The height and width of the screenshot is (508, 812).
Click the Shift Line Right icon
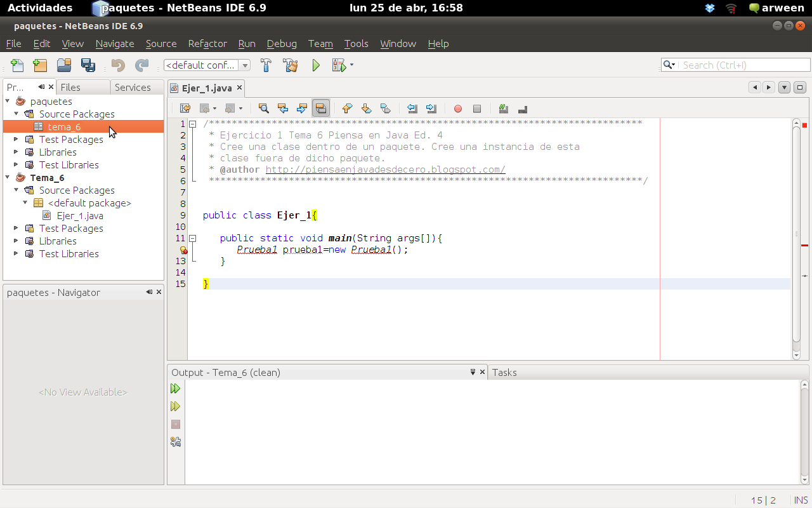[x=431, y=108]
